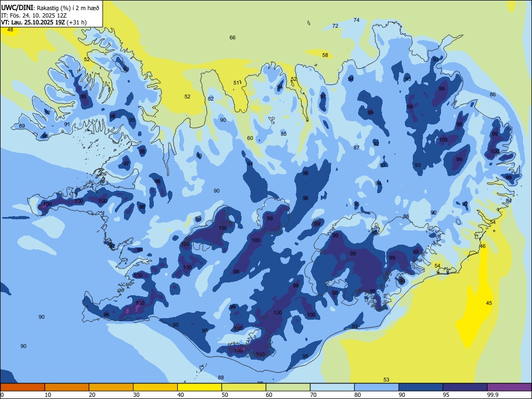Click the purple legend swatch above 99.9
Screen dimensions: 532x399
pyautogui.click(x=509, y=387)
